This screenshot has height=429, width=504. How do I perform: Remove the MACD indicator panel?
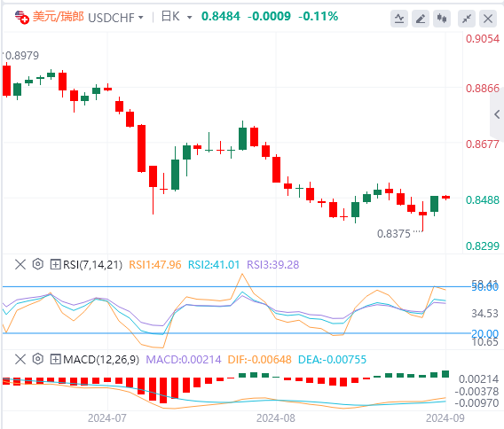point(20,359)
